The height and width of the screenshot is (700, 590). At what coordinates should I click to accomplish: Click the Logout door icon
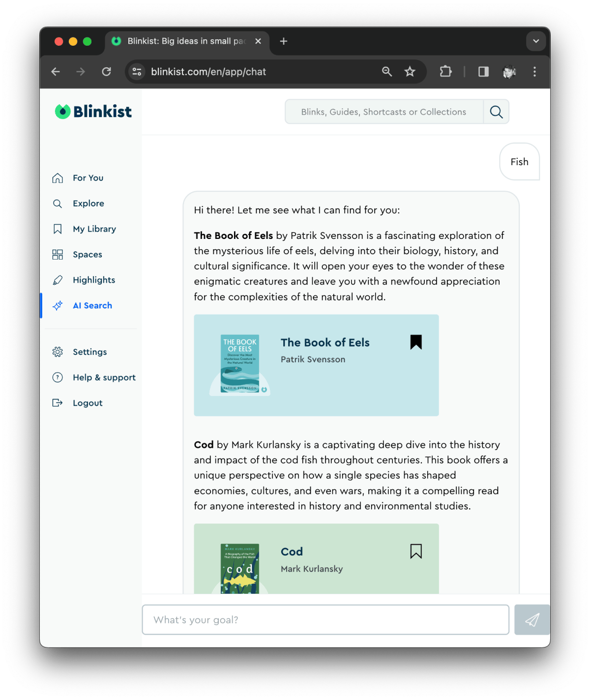coord(58,403)
